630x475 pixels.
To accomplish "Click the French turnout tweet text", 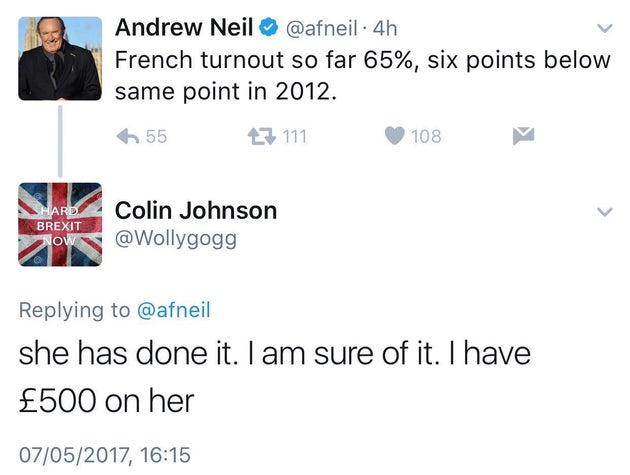I will click(x=362, y=76).
